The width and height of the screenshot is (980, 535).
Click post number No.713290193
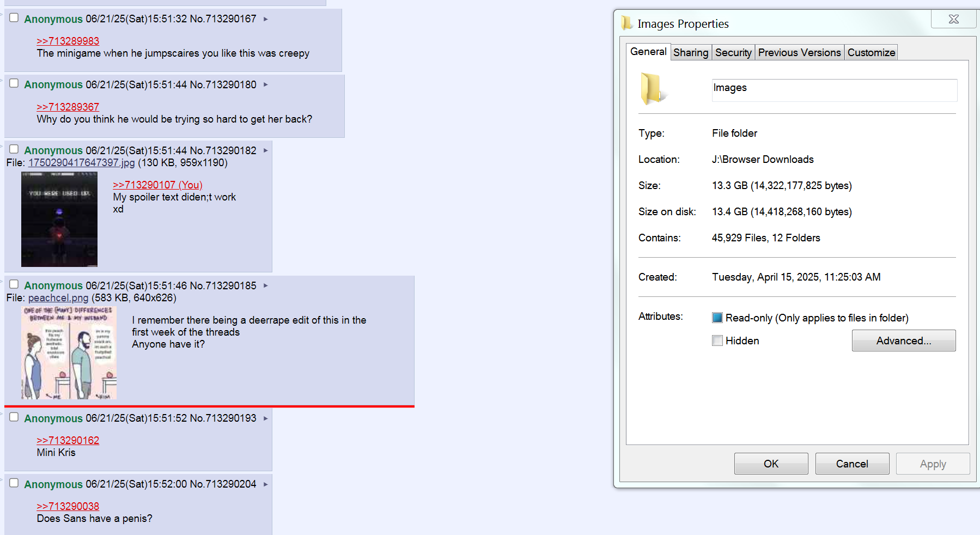(223, 418)
